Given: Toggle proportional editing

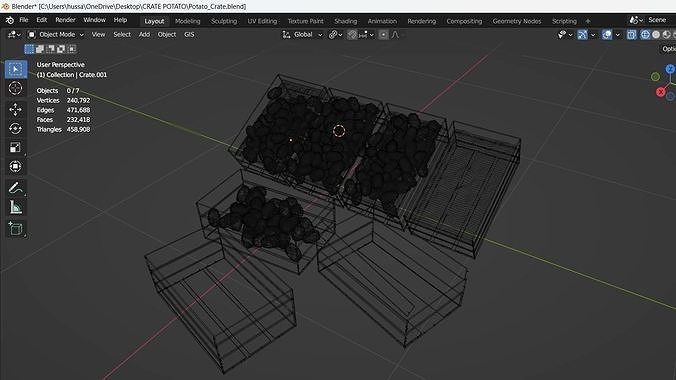Looking at the screenshot, I should 383,35.
